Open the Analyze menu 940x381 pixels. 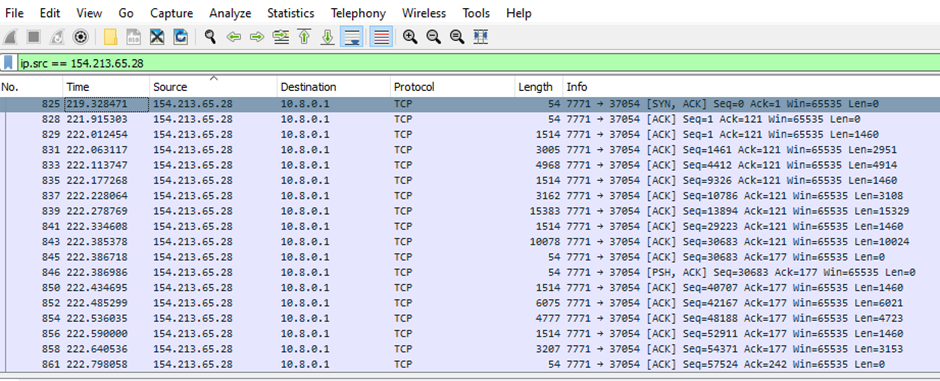[230, 13]
